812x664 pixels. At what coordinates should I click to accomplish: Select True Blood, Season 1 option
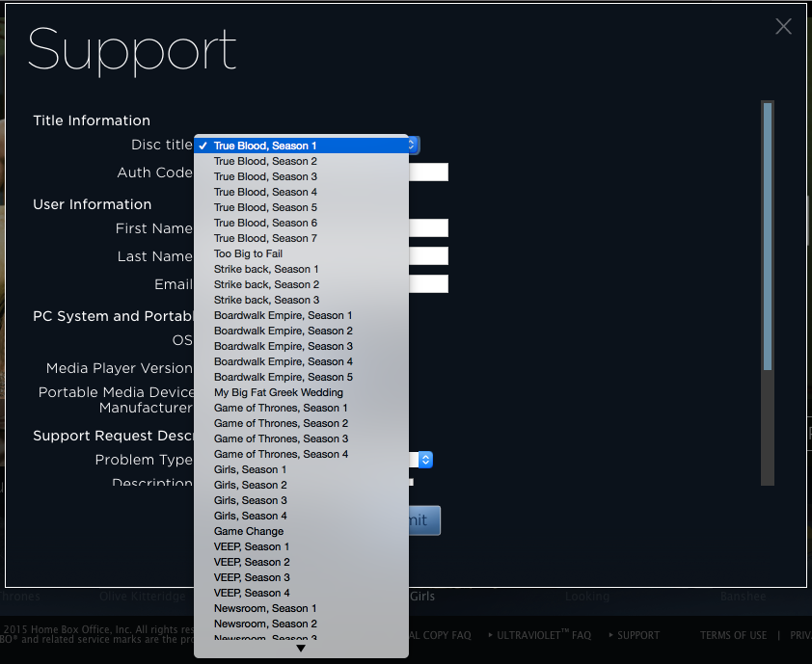tap(302, 146)
